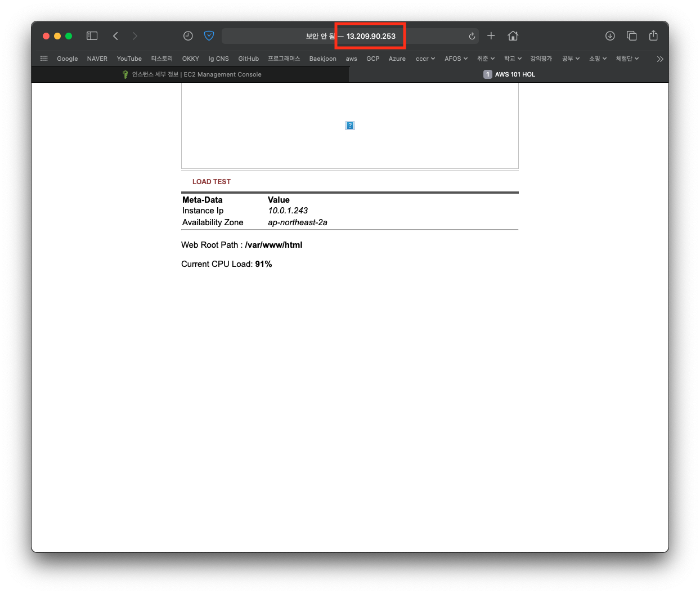Go forward to next page
700x594 pixels.
pyautogui.click(x=134, y=36)
